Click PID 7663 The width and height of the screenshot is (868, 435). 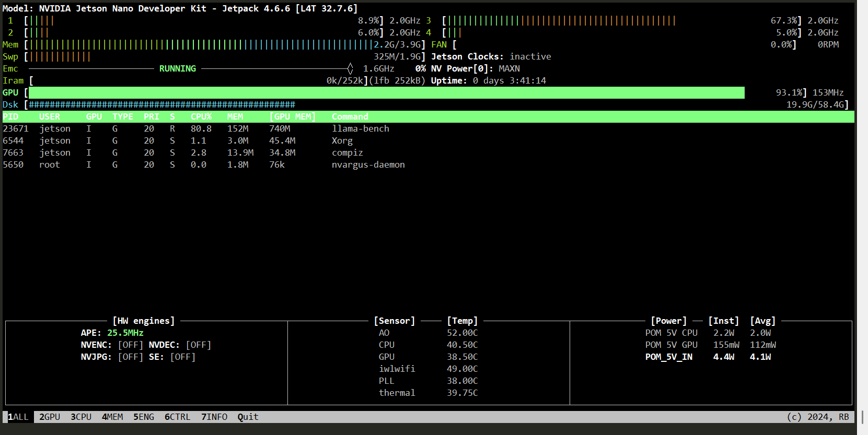pyautogui.click(x=13, y=153)
